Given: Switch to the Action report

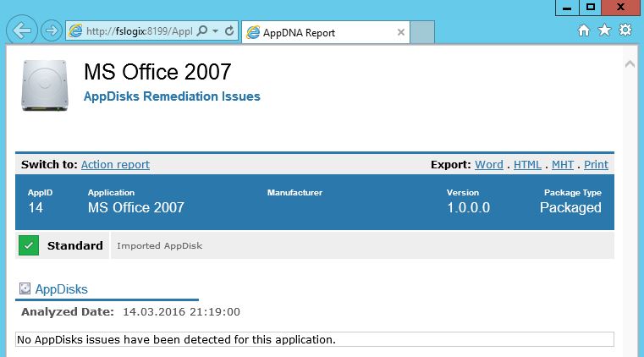Looking at the screenshot, I should coord(115,165).
